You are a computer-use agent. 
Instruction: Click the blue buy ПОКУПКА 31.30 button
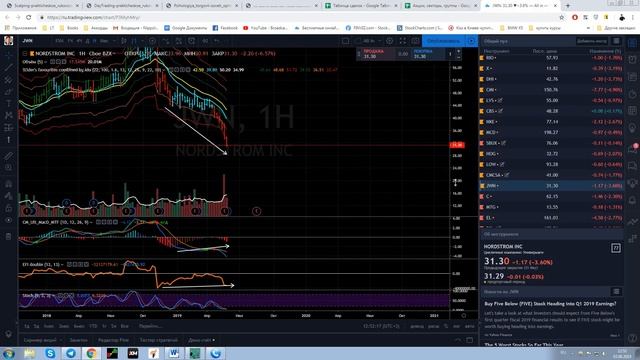[427, 54]
